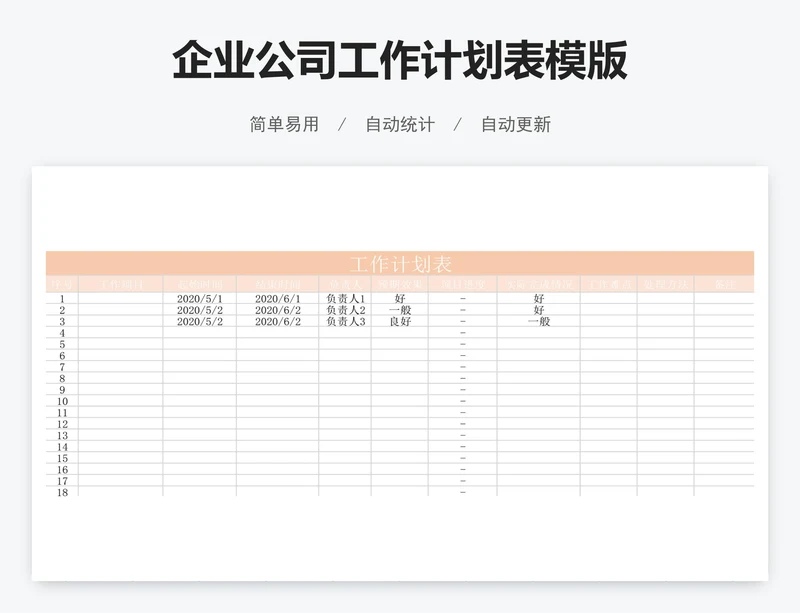Click the 自动更新 label
The height and width of the screenshot is (613, 800).
(516, 125)
